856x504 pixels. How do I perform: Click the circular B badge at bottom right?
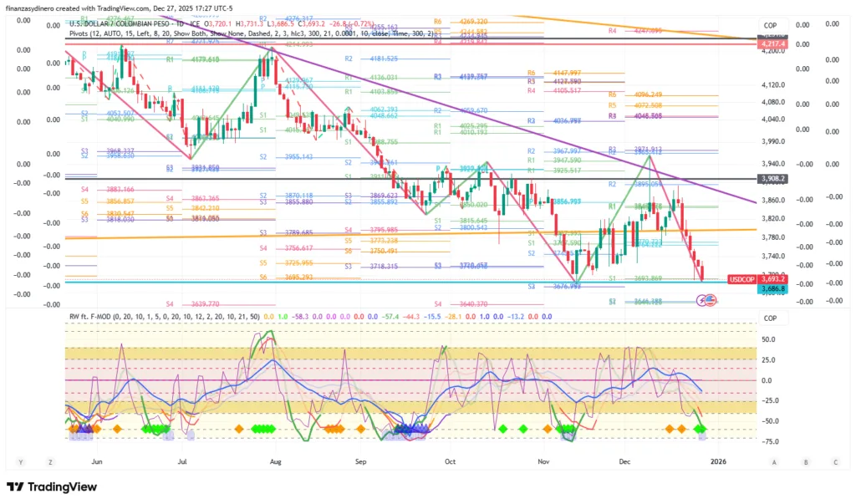point(805,461)
